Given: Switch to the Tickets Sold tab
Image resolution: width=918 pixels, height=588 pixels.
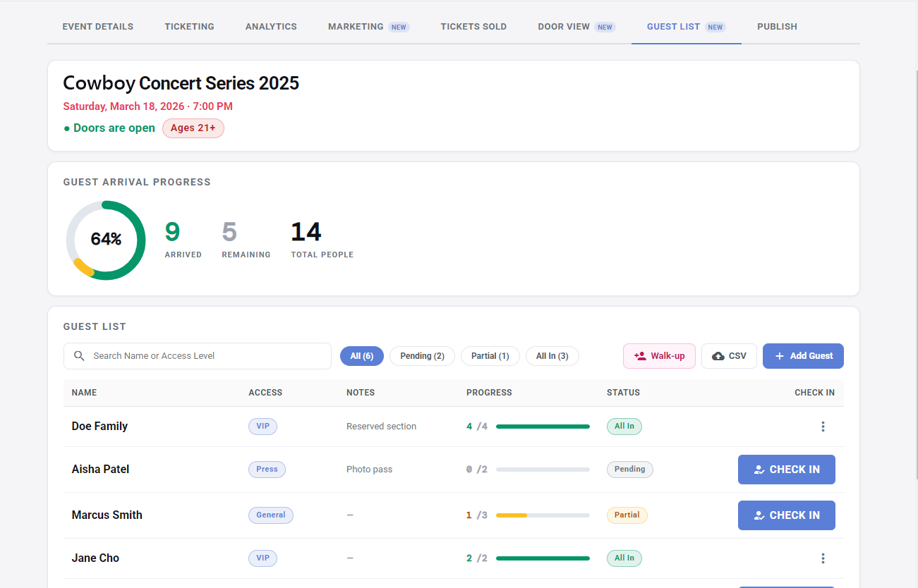Looking at the screenshot, I should coord(473,27).
